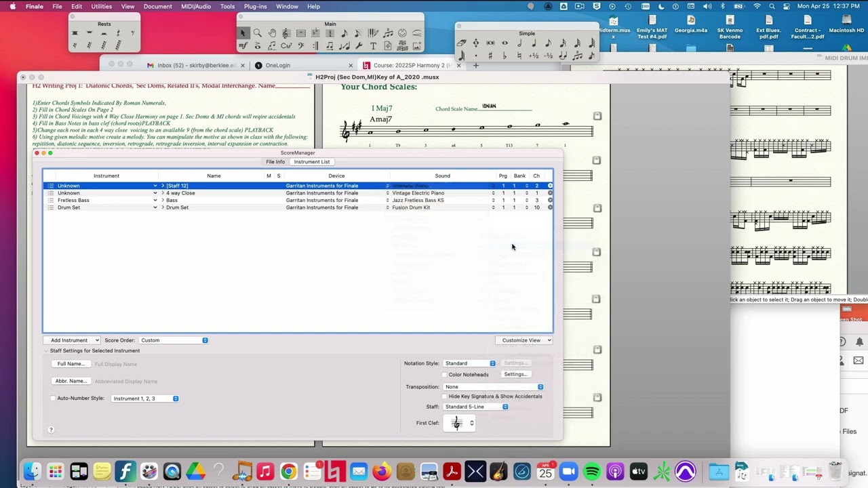The height and width of the screenshot is (488, 868).
Task: Choose the Eraser in Simple palette
Action: (x=462, y=43)
